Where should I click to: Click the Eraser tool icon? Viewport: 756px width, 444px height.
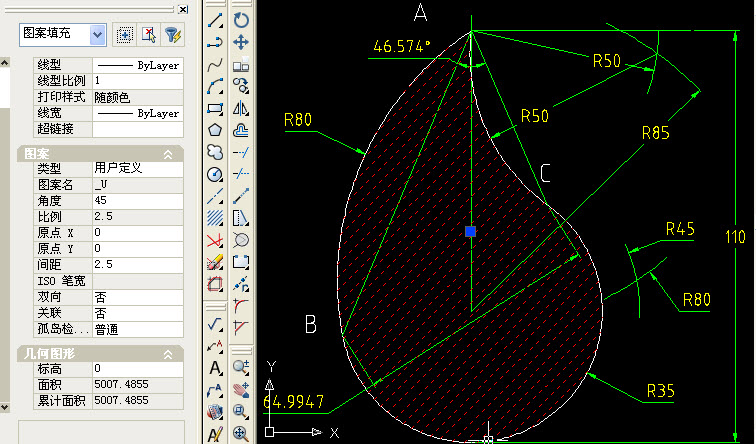(215, 263)
